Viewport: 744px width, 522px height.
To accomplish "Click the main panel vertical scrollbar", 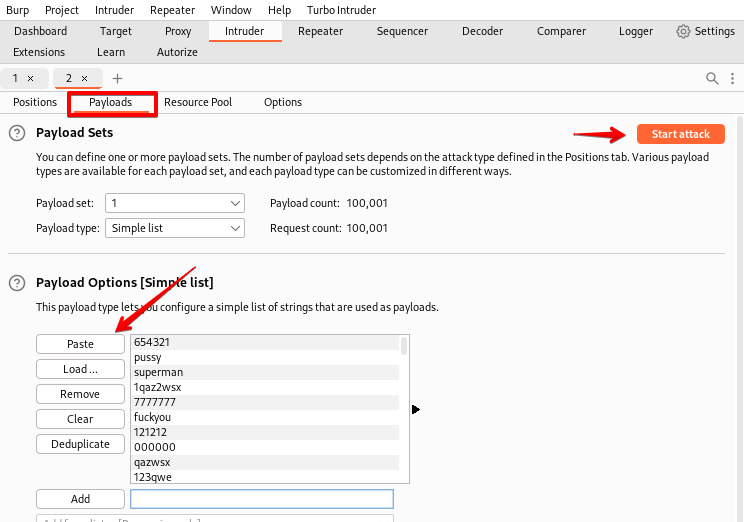I will 740,318.
